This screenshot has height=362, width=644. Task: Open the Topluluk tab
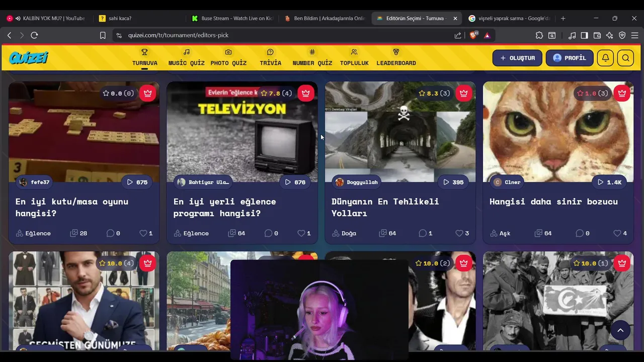[x=354, y=58]
